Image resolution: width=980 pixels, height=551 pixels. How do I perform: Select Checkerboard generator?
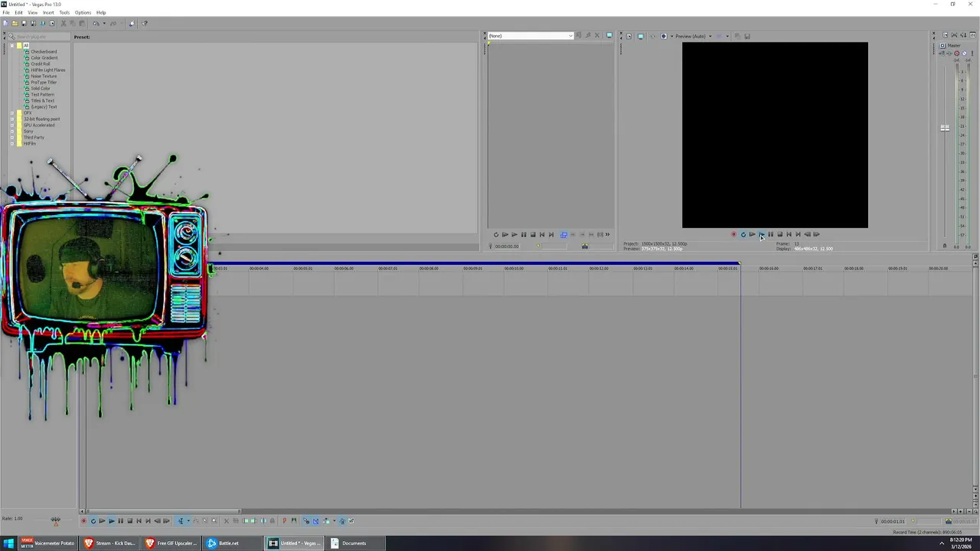(44, 52)
